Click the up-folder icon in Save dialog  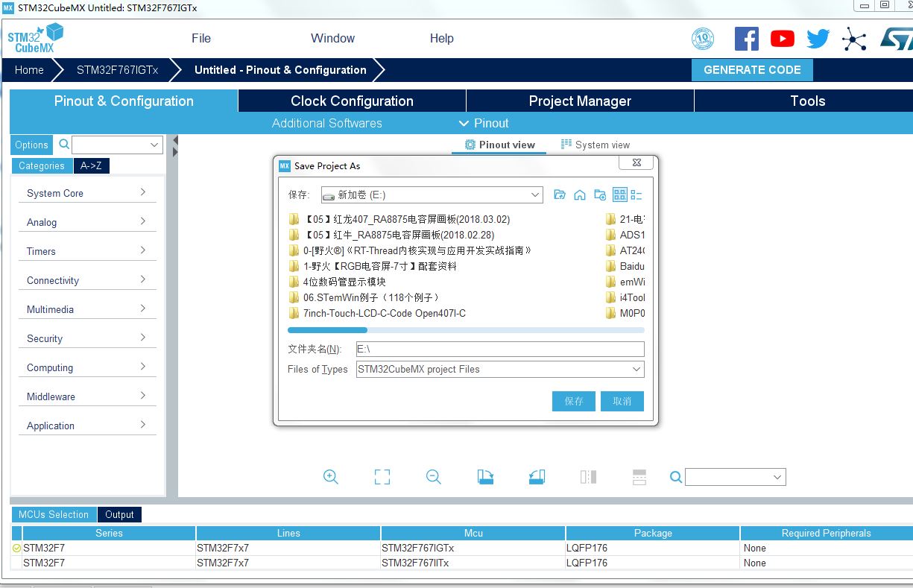(x=560, y=195)
